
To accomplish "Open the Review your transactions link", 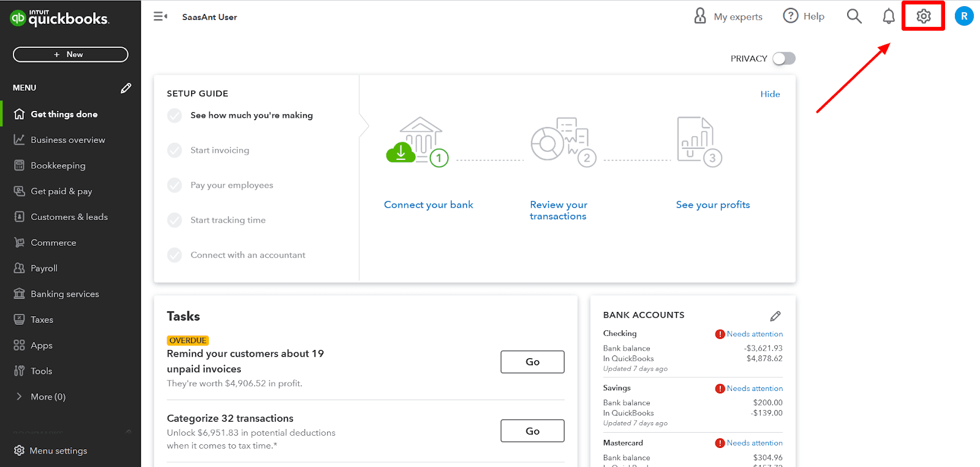I will pyautogui.click(x=559, y=210).
